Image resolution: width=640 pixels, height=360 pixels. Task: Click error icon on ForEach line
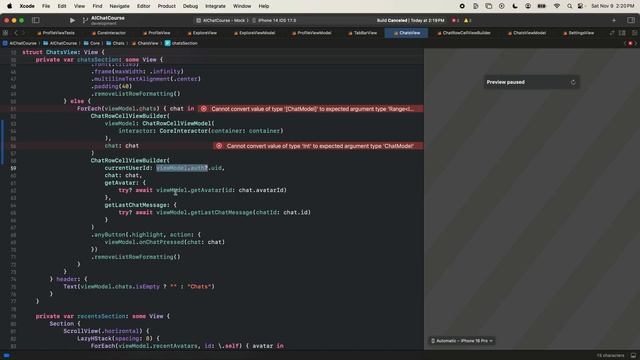click(x=203, y=109)
